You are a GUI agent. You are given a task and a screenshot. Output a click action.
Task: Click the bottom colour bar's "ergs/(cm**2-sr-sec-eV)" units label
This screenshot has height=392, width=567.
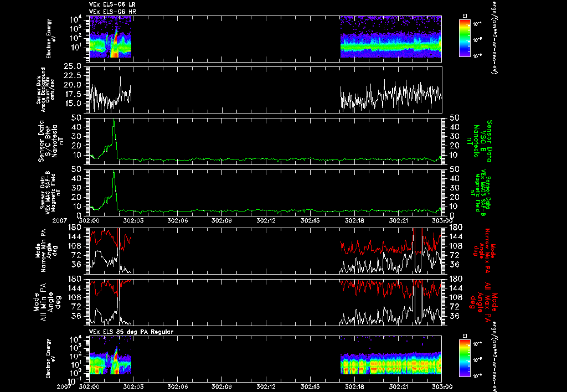tap(493, 356)
